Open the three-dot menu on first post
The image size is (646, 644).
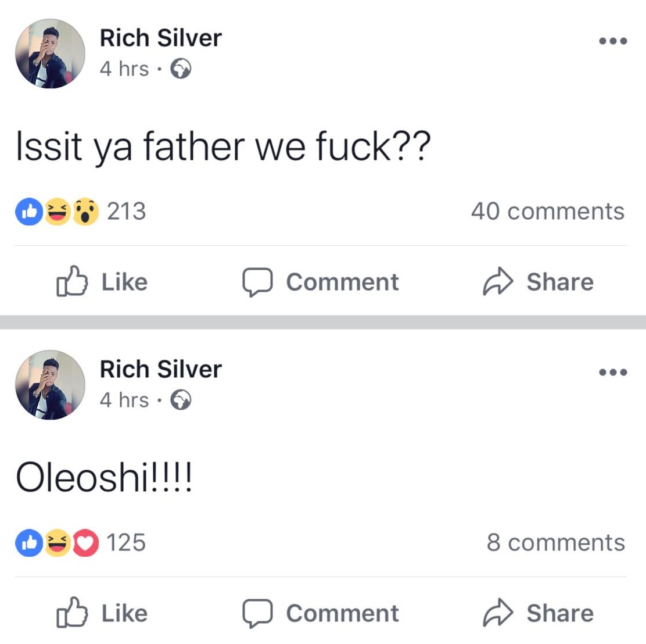[613, 41]
